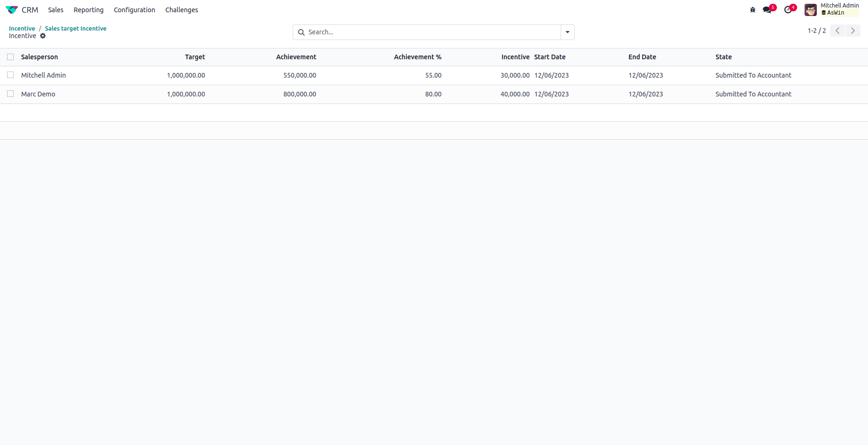Viewport: 868px width, 445px height.
Task: Click achievement value 550,000.00
Action: tap(300, 75)
